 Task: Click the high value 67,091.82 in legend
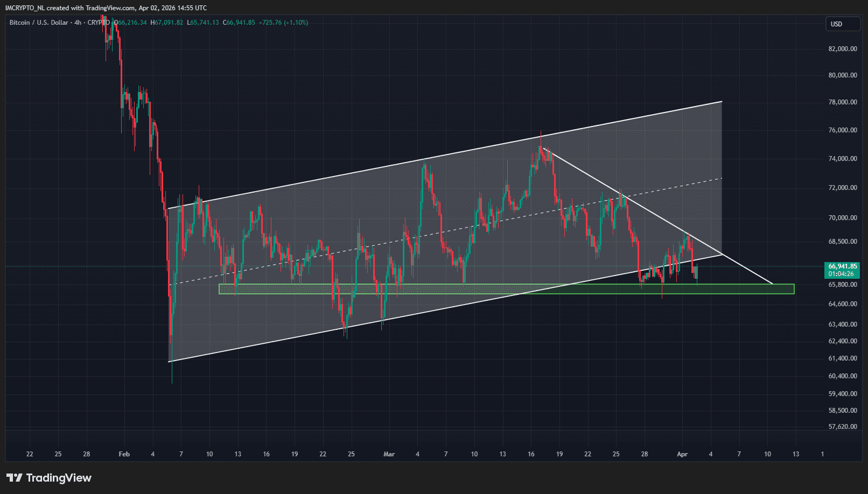[169, 23]
